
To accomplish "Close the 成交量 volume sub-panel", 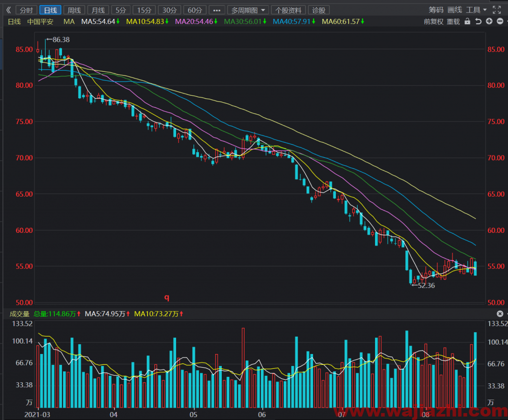I will (x=500, y=314).
